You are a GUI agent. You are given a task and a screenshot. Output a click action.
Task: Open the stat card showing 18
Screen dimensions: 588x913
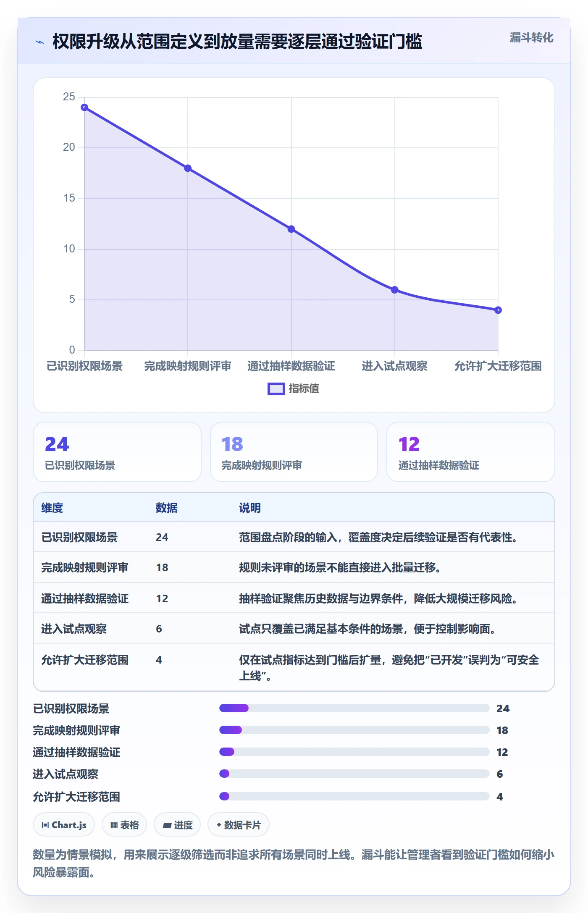coord(294,452)
